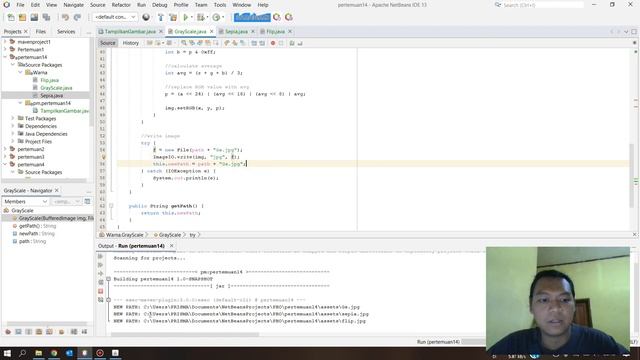
Task: Open the default configuration dropdown
Action: tap(115, 17)
